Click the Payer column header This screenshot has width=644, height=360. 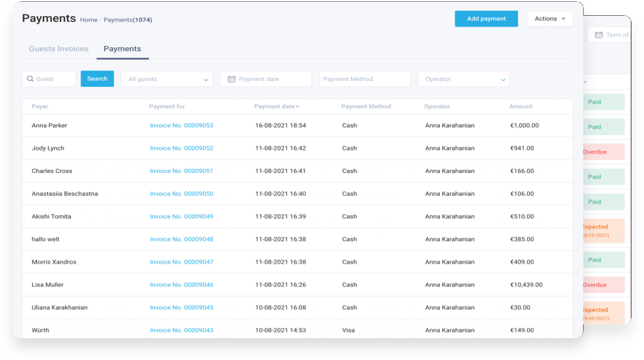pyautogui.click(x=40, y=107)
